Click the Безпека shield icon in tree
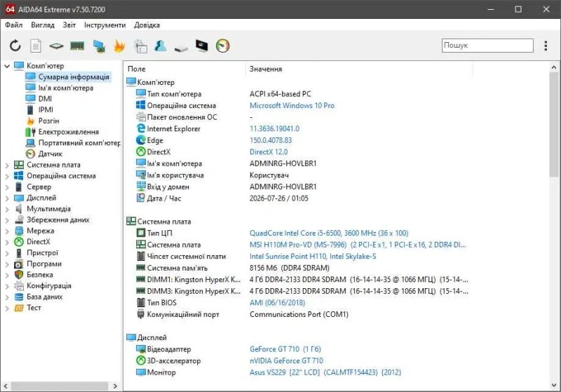 pos(19,275)
